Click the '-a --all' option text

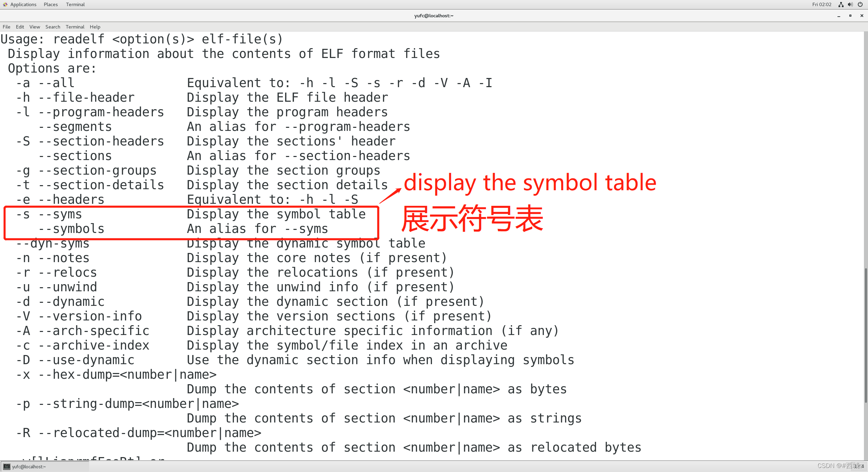pos(45,83)
